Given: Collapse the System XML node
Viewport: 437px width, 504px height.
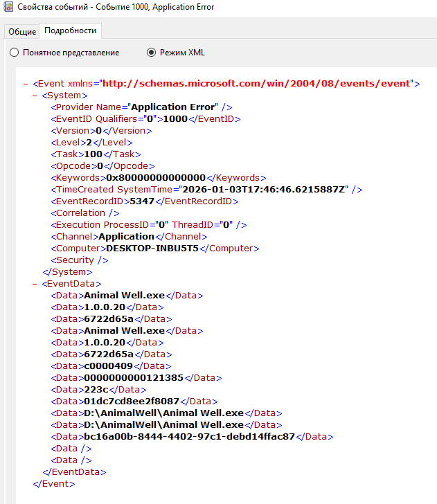Looking at the screenshot, I should 35,96.
